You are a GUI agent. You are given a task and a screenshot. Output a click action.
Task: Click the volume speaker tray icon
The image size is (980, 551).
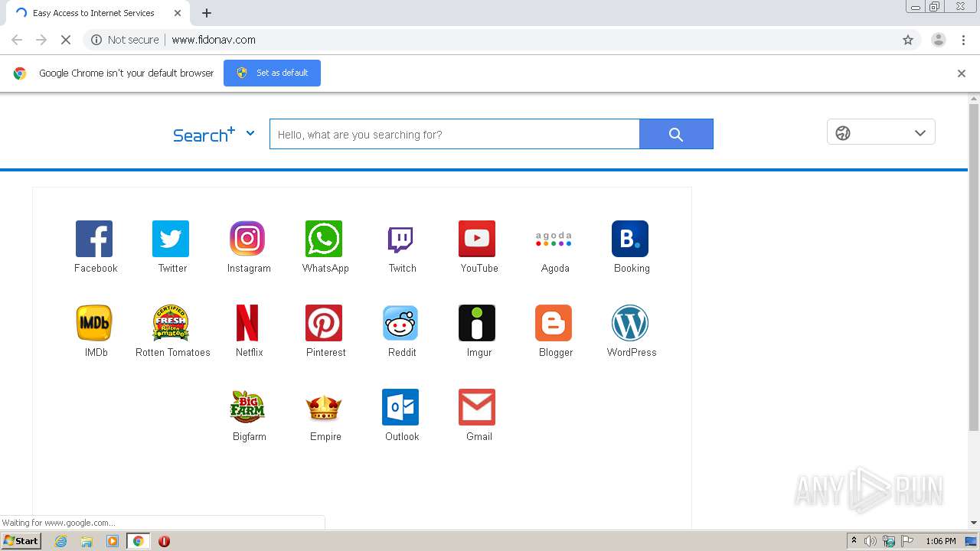(871, 541)
